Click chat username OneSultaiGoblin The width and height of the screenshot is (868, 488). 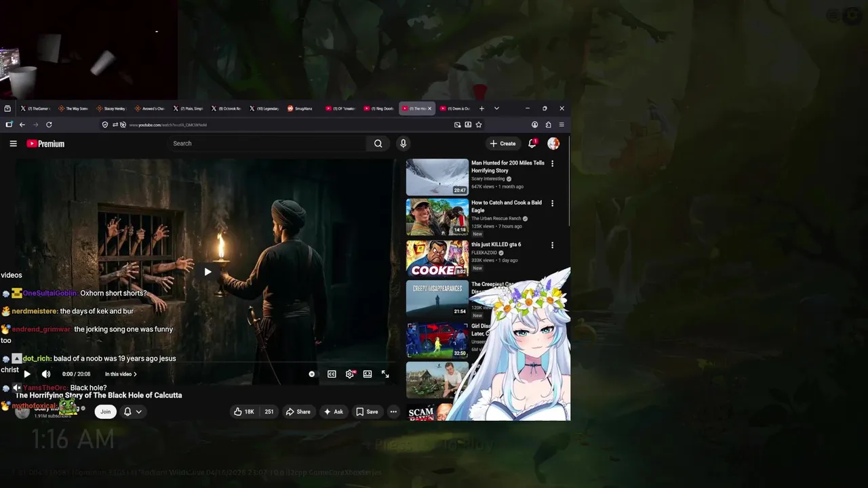[50, 293]
